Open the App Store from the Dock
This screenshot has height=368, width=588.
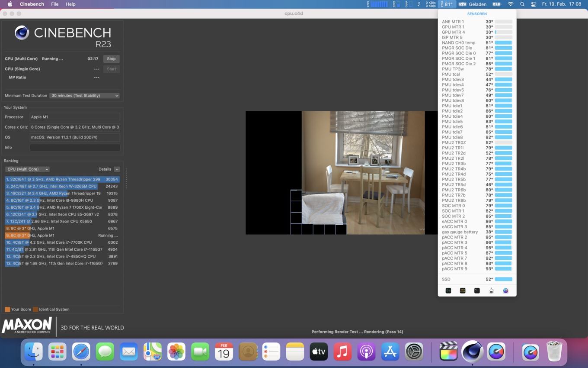click(x=390, y=352)
